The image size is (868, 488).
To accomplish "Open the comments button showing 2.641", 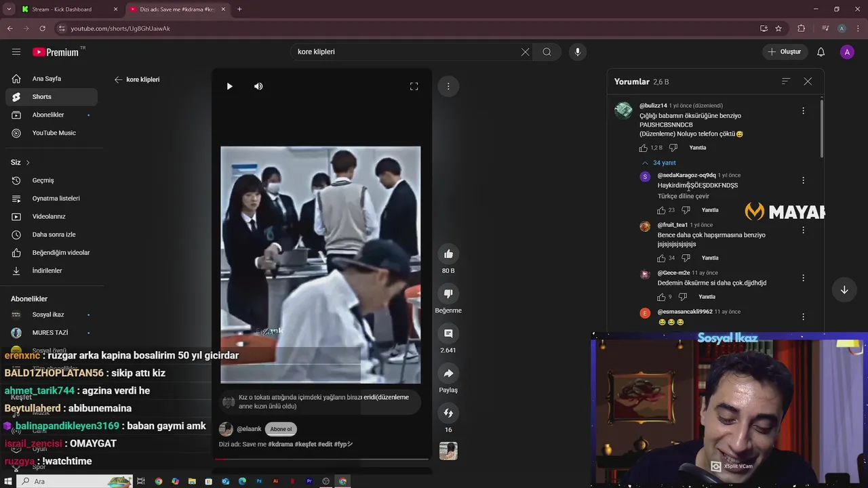I will (448, 333).
